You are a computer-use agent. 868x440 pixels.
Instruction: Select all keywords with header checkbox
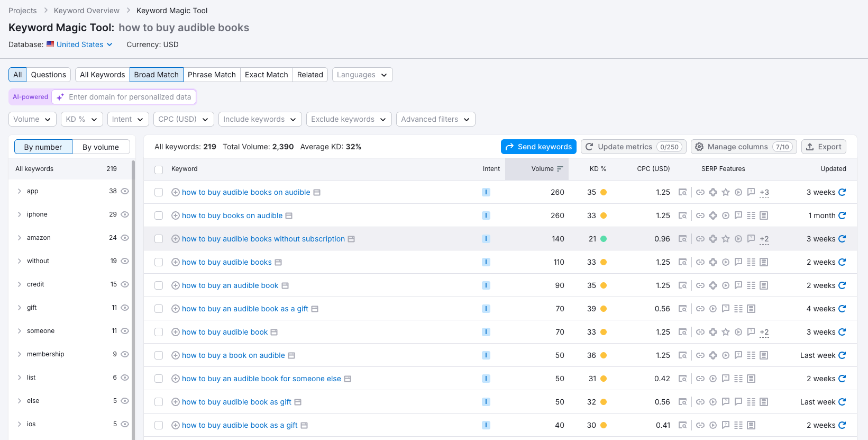pos(159,170)
